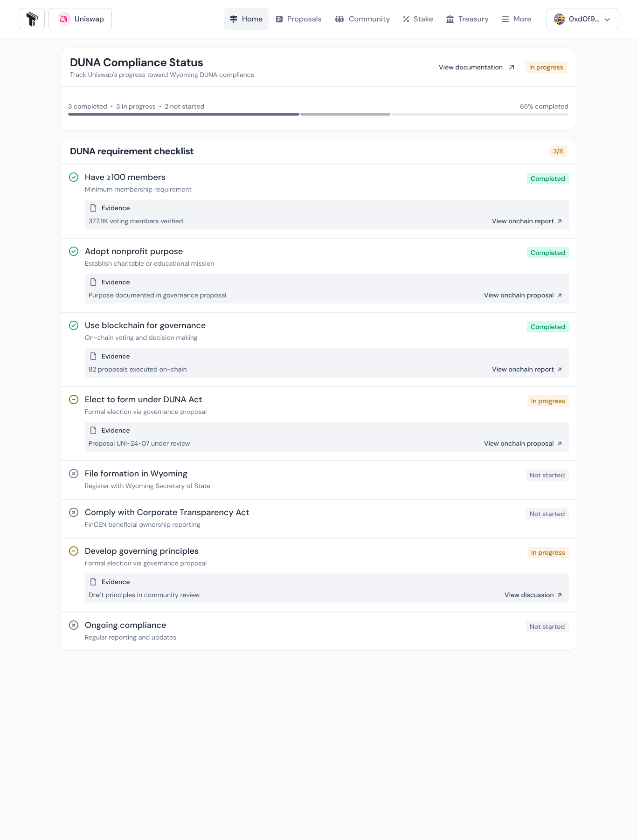Click the wallet avatar icon
This screenshot has height=840, width=637.
(559, 19)
